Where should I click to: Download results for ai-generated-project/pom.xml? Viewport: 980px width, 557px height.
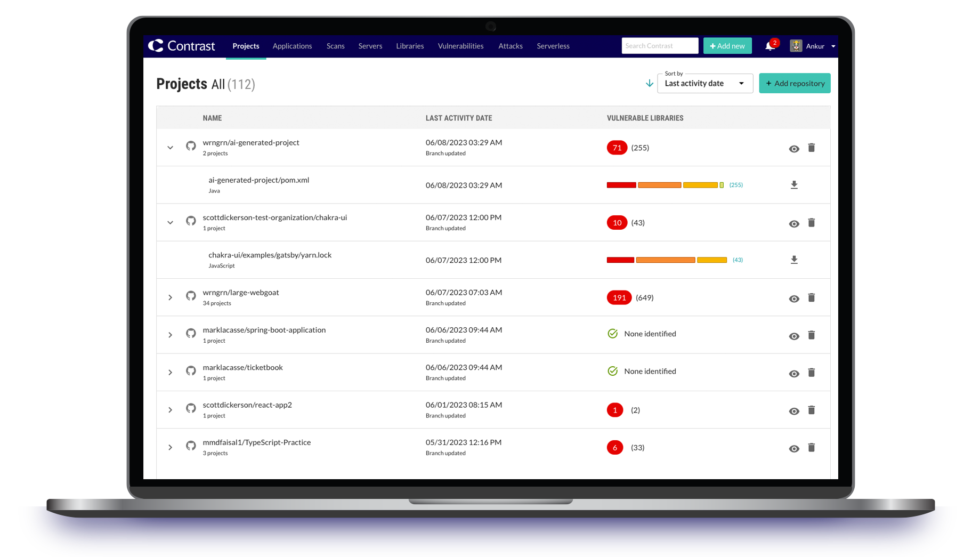794,184
